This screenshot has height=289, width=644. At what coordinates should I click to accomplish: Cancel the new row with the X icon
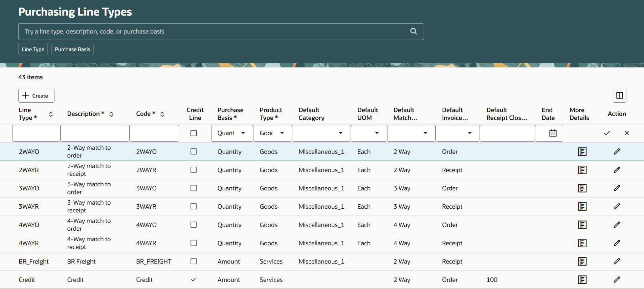pos(626,133)
